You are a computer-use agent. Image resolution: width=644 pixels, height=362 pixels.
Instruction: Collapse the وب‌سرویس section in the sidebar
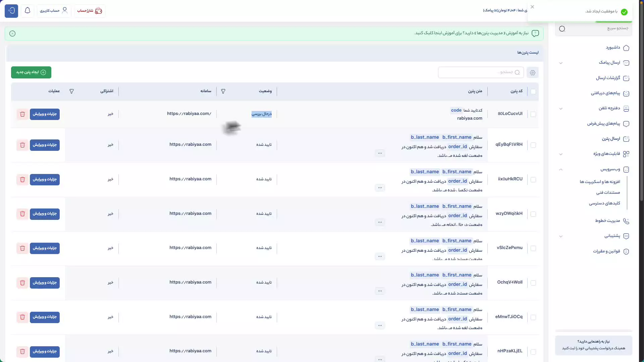[561, 170]
